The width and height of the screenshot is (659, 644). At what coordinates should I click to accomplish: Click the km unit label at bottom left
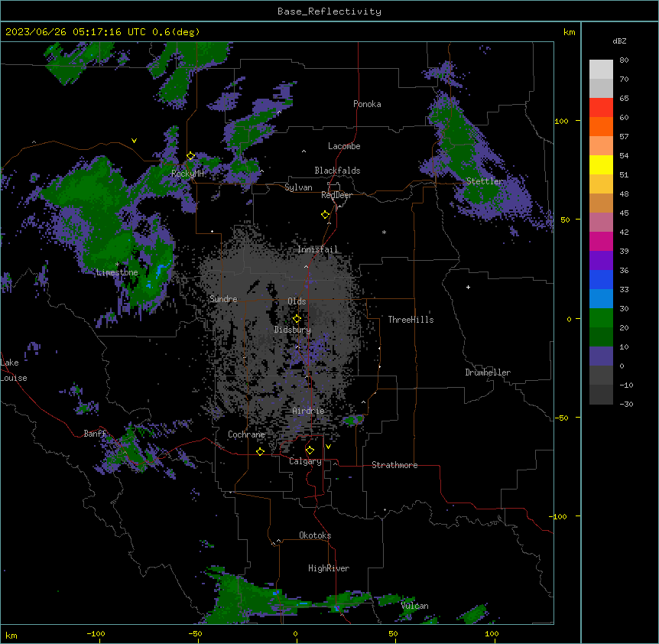tap(11, 636)
